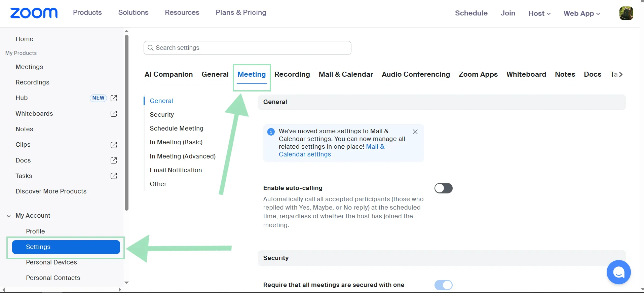Dismiss the Mail & Calendar notice

pos(415,132)
